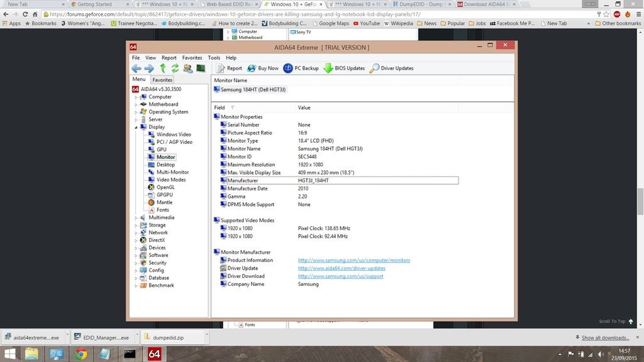Click the AIDA64 forward navigation arrow
This screenshot has width=644, height=362.
149,69
